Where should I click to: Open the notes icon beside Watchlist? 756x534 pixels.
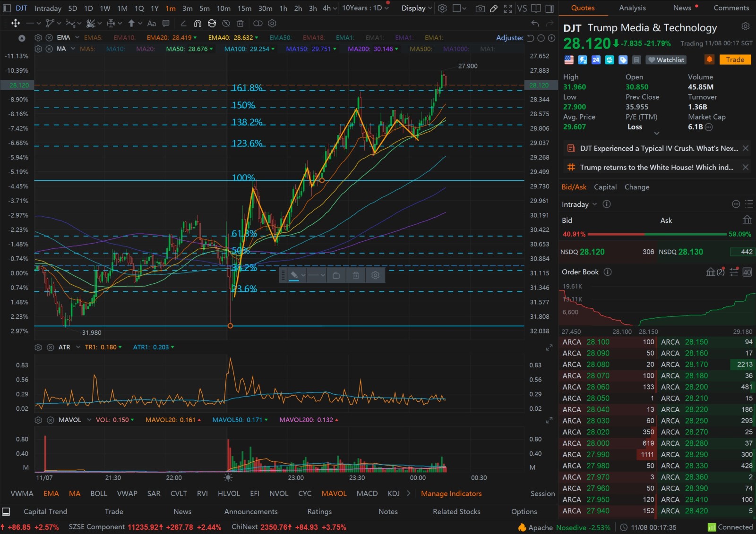pyautogui.click(x=636, y=59)
